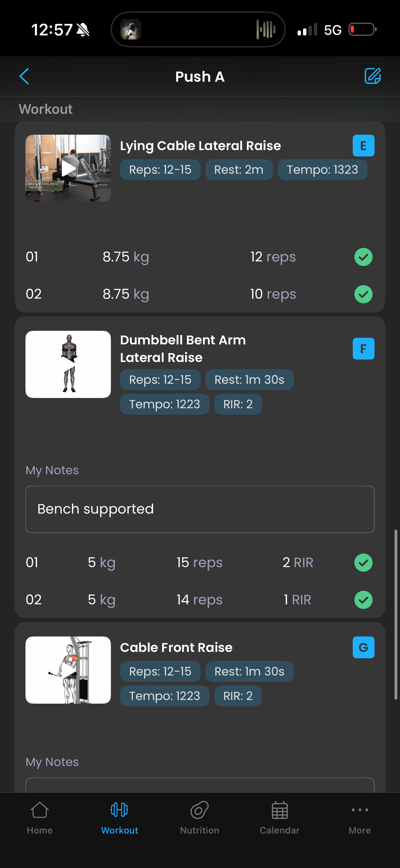Uncheck the 8.75 kg, 10 reps set
Image resolution: width=400 pixels, height=868 pixels.
pyautogui.click(x=363, y=294)
